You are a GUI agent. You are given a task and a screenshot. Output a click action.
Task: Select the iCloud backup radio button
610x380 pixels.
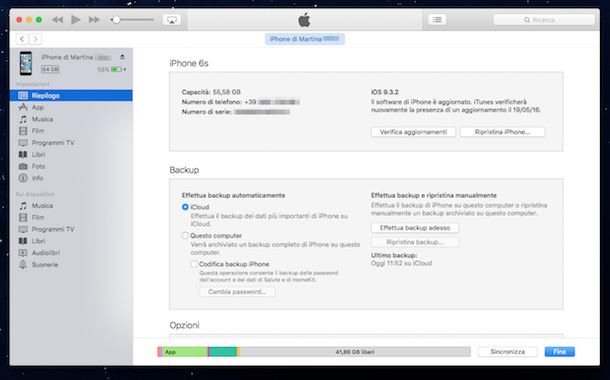pos(185,207)
